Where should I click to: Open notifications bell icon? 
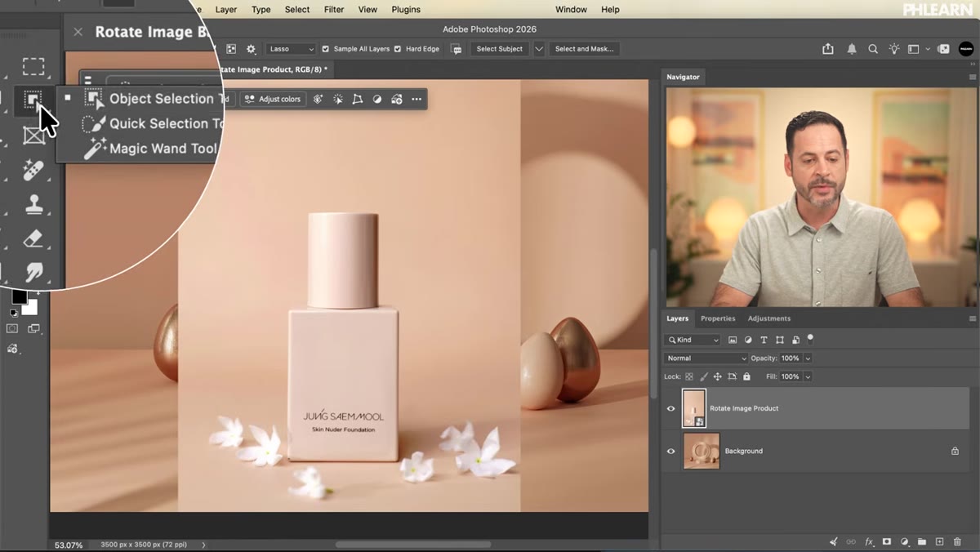click(852, 49)
